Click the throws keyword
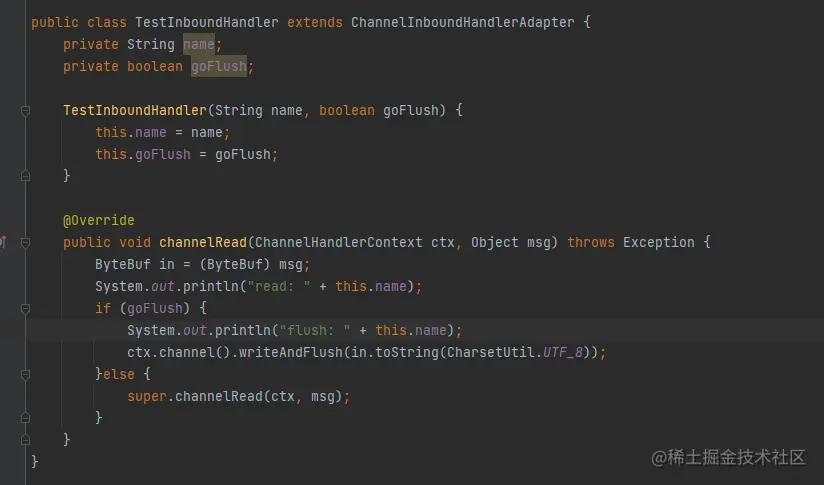The height and width of the screenshot is (485, 824). (x=591, y=242)
